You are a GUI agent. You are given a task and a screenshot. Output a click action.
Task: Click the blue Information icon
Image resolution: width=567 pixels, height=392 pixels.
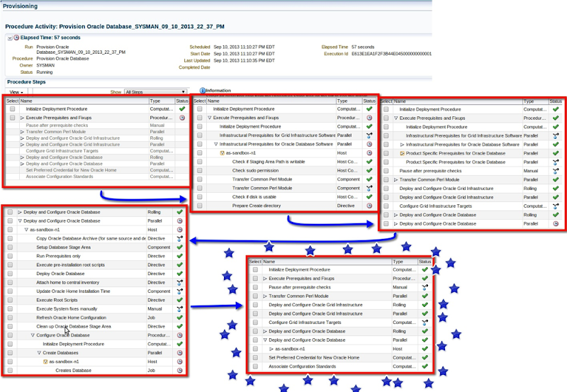203,91
